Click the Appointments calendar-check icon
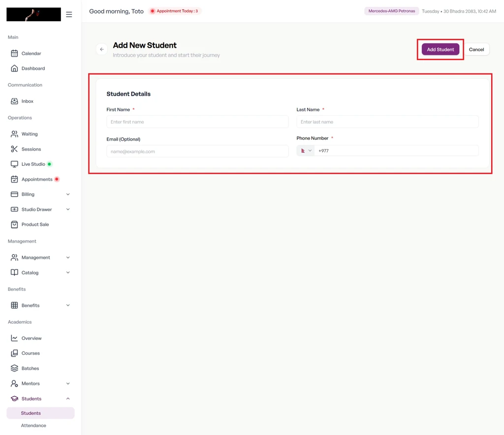 (x=14, y=179)
